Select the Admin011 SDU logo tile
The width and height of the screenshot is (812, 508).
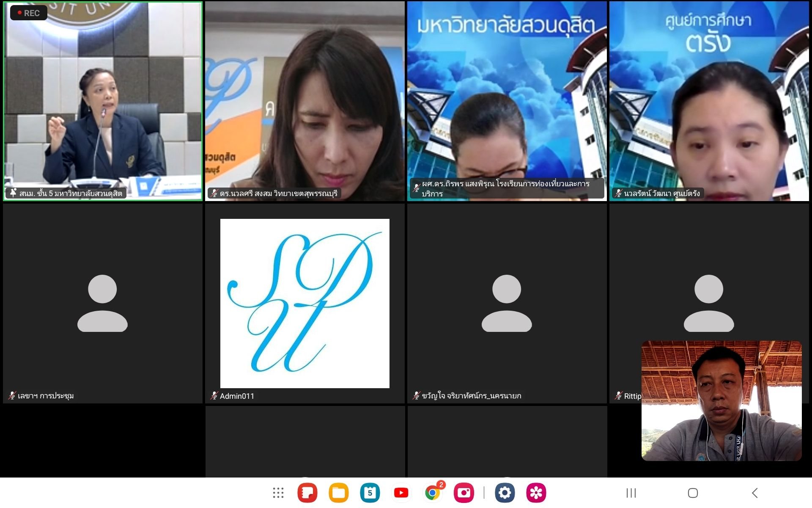point(304,303)
